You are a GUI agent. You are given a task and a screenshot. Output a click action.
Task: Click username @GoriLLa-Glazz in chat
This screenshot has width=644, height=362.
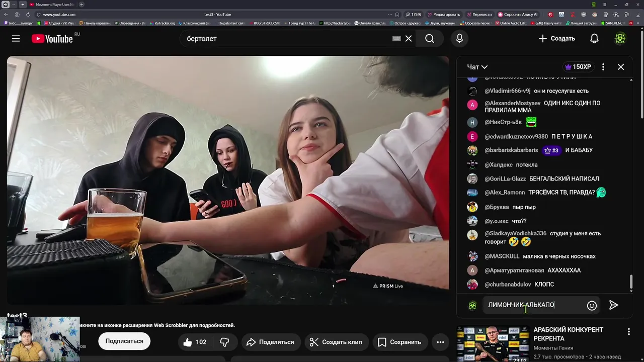pos(505,178)
